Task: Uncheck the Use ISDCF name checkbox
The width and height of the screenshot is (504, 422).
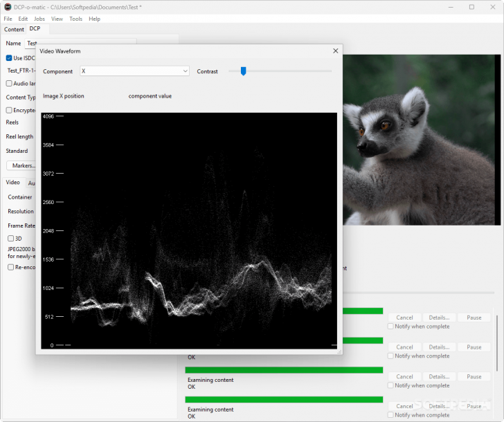Action: [10, 58]
